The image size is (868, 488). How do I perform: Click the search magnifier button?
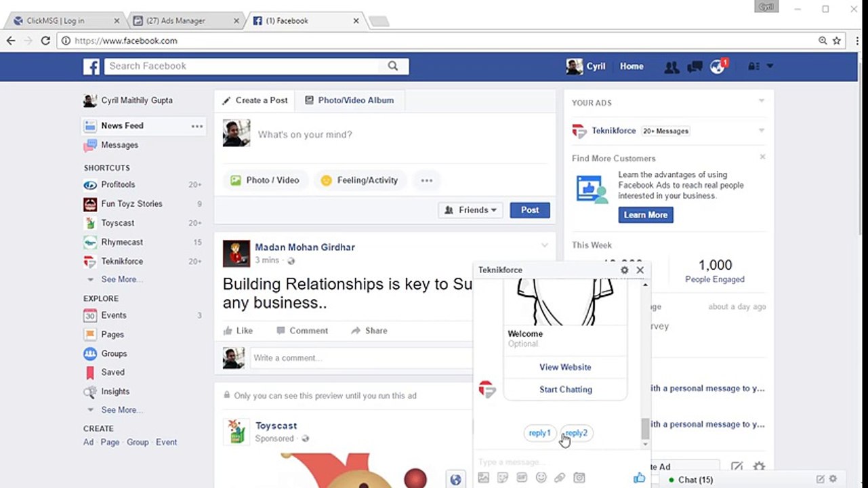point(393,66)
